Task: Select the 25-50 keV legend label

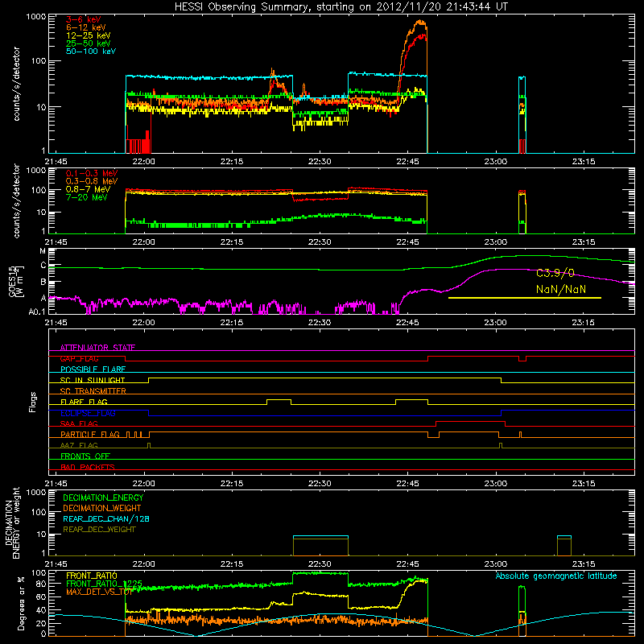Action: pyautogui.click(x=89, y=43)
